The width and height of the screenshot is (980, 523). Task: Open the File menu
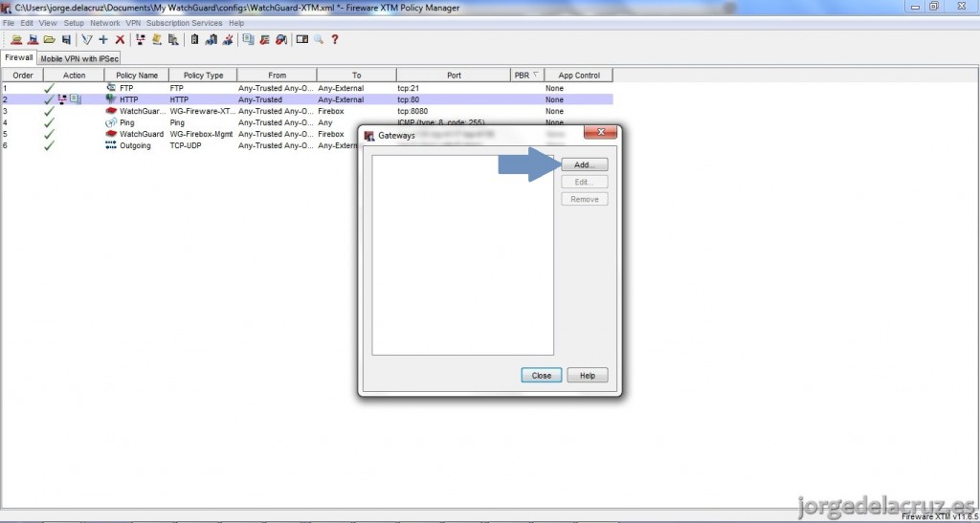point(8,23)
